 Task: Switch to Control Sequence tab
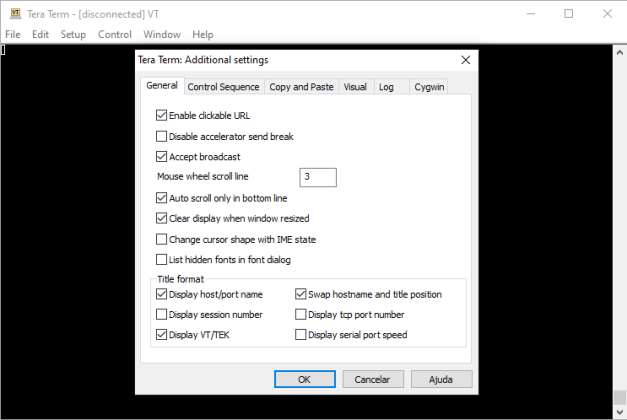223,87
